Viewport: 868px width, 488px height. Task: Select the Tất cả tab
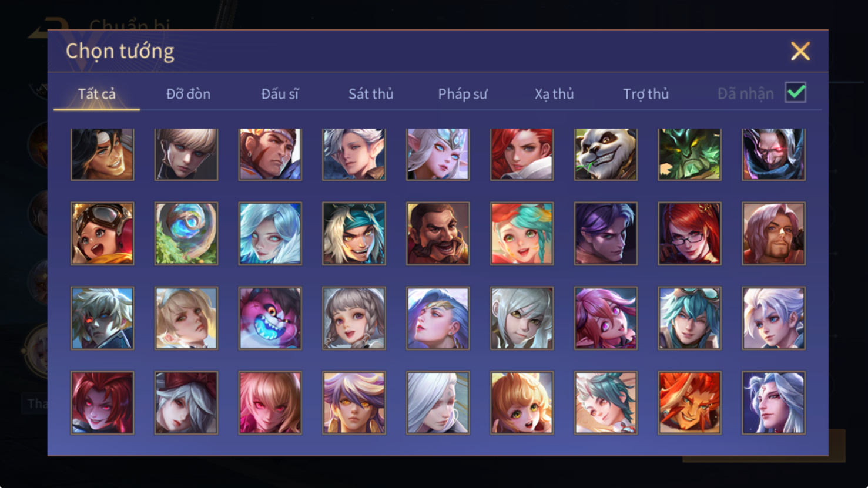click(97, 94)
